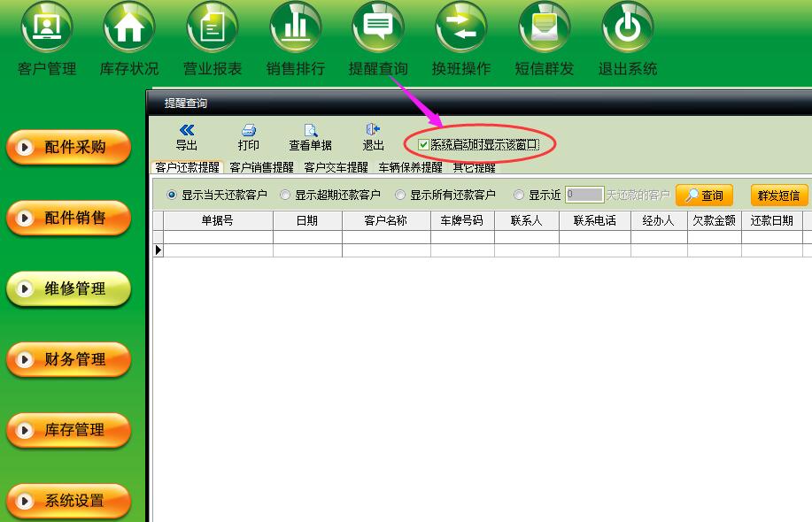Select 显示超期还款客户 radio option
Image resolution: width=812 pixels, height=522 pixels.
(285, 195)
